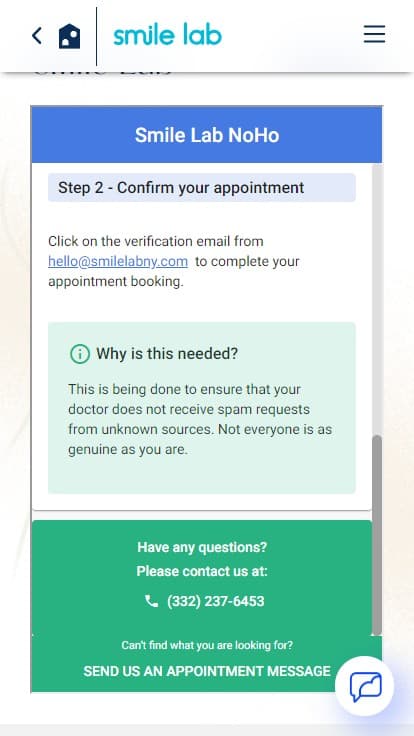Viewport: 414px width, 736px height.
Task: Click the smile lab logo
Action: [x=168, y=36]
